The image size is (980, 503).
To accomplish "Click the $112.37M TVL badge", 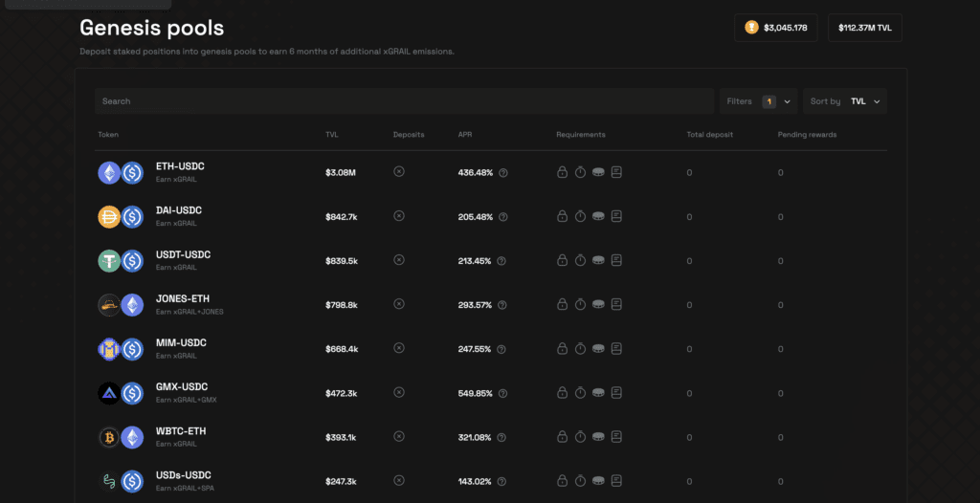I will pos(865,28).
